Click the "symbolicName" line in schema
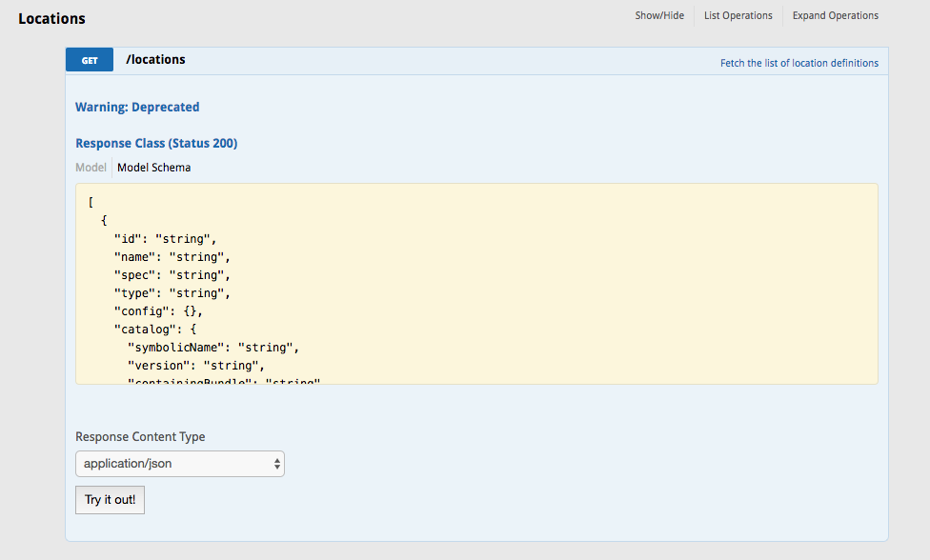This screenshot has width=930, height=560. [x=213, y=348]
